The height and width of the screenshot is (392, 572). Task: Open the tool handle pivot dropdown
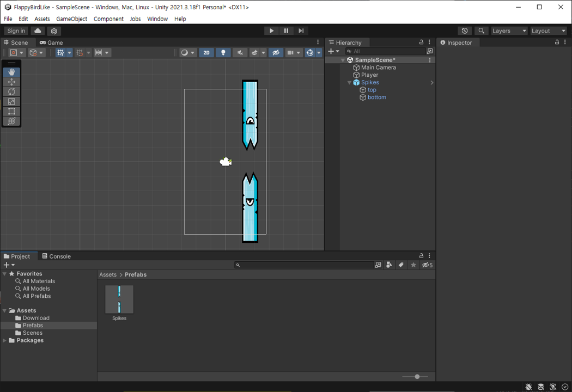click(x=17, y=52)
